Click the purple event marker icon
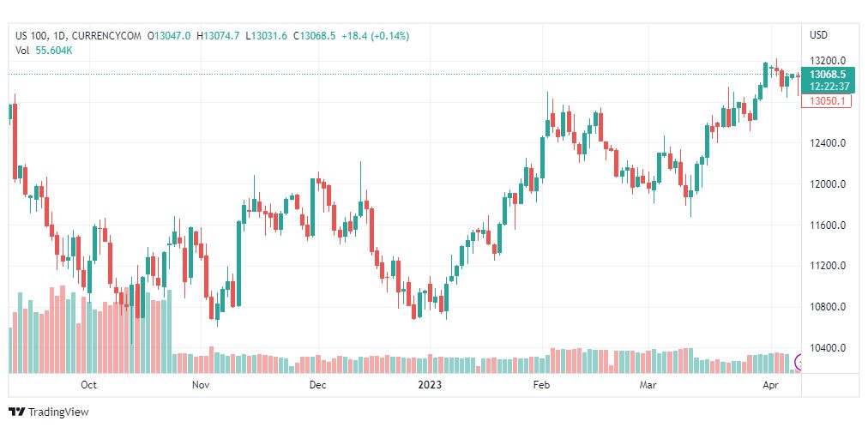 [x=798, y=363]
